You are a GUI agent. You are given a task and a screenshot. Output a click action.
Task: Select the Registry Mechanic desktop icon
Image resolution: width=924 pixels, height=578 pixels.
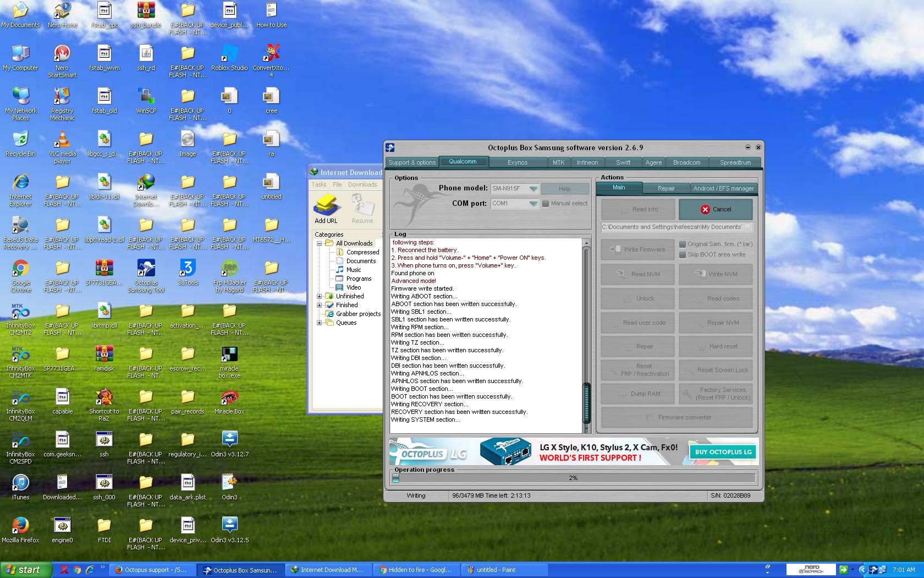[62, 103]
